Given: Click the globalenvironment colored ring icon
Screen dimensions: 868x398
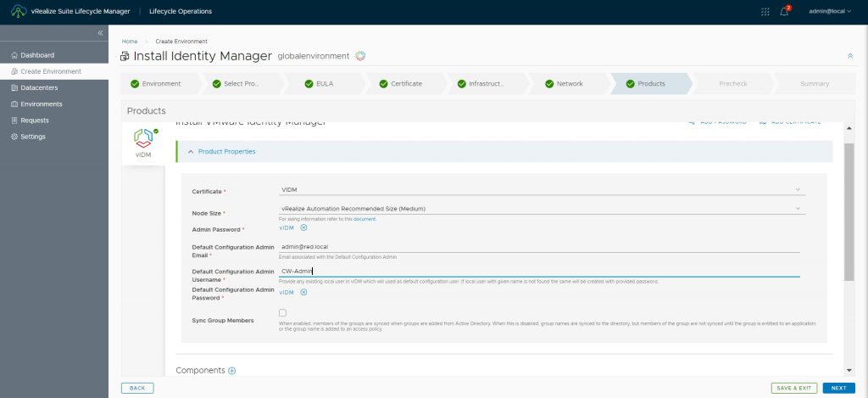Looking at the screenshot, I should pos(360,56).
